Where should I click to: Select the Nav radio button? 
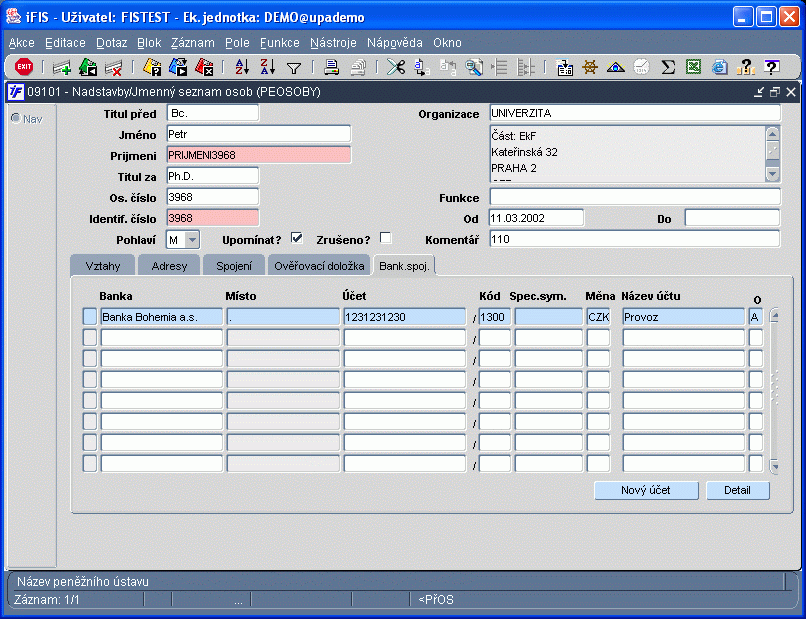point(16,118)
